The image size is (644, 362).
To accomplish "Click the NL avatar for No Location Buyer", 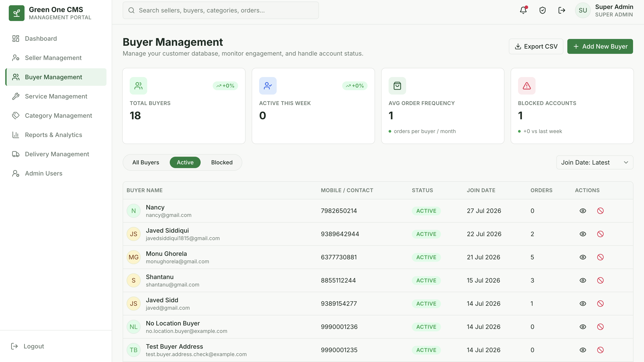I will (133, 327).
